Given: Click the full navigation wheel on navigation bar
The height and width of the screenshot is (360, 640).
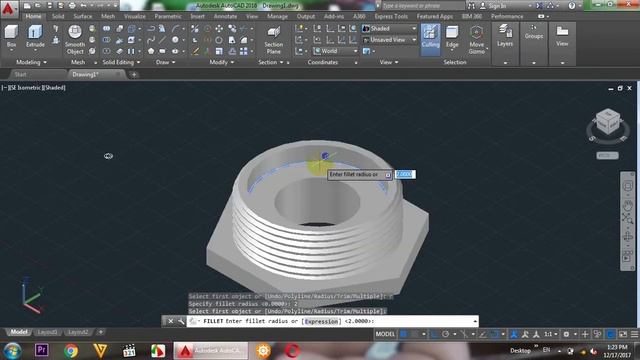Looking at the screenshot, I should tap(628, 185).
